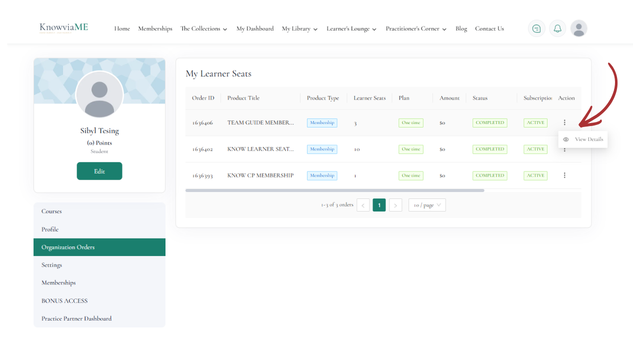Click the eye icon beside View Details
The height and width of the screenshot is (360, 640).
click(566, 140)
